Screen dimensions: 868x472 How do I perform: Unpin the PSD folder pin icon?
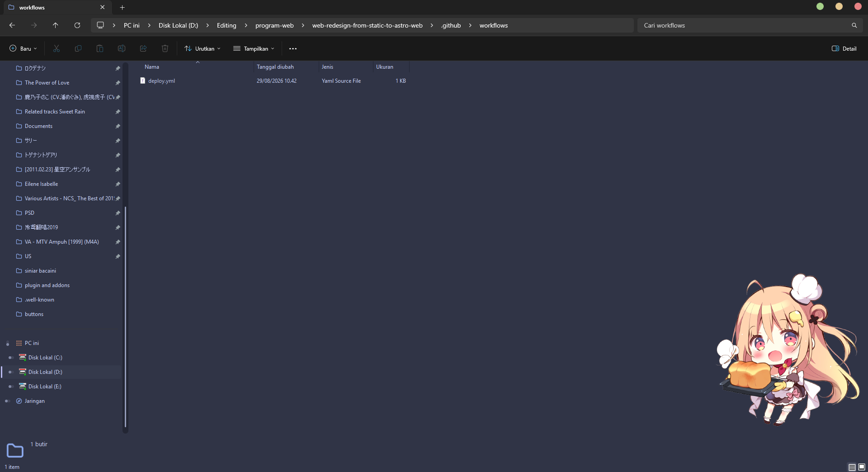(x=118, y=213)
